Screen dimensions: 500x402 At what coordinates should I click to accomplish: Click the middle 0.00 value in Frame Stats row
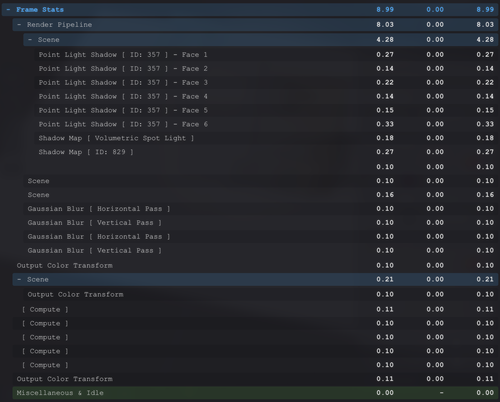(x=435, y=10)
